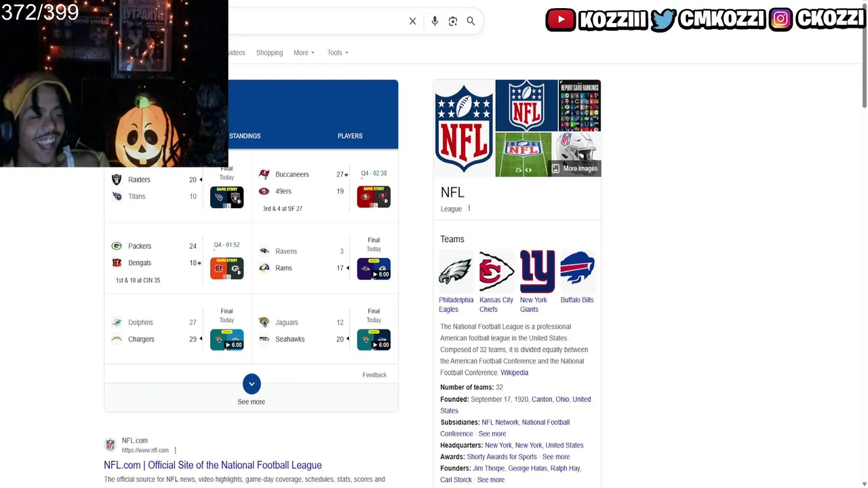Click the Chargers team name
Screen dimensions: 868x488
pyautogui.click(x=141, y=339)
